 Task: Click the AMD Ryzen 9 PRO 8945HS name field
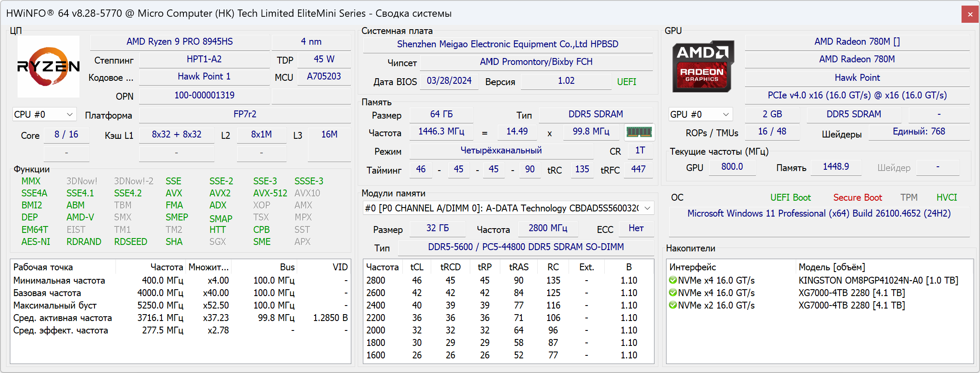point(180,42)
